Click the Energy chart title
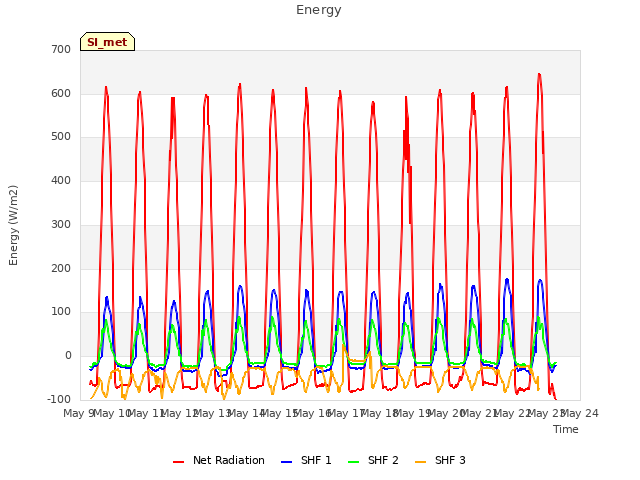640x480 pixels. (319, 10)
